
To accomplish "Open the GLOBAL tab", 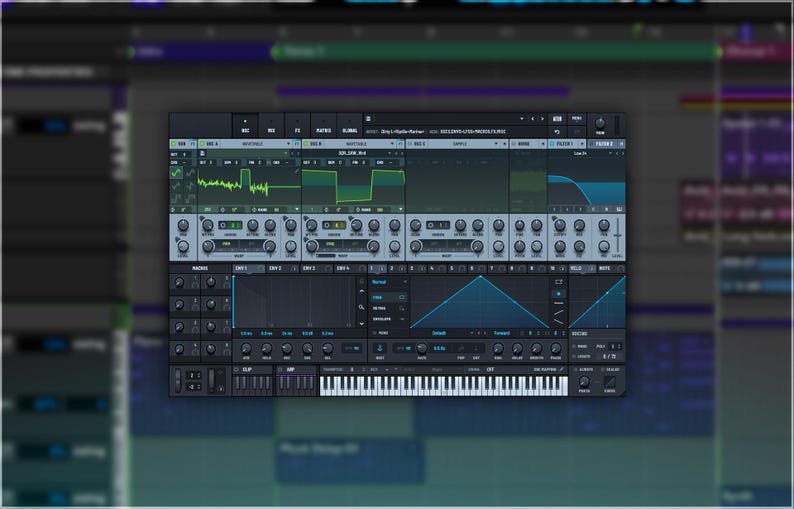I will click(350, 126).
